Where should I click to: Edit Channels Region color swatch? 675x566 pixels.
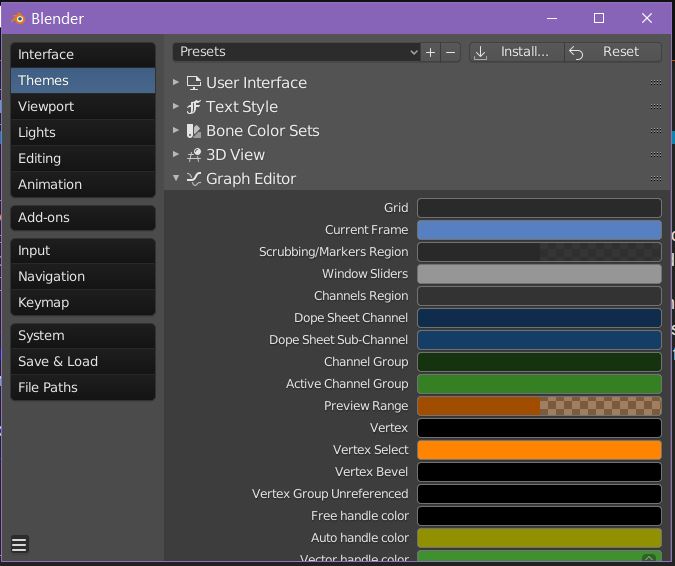539,296
